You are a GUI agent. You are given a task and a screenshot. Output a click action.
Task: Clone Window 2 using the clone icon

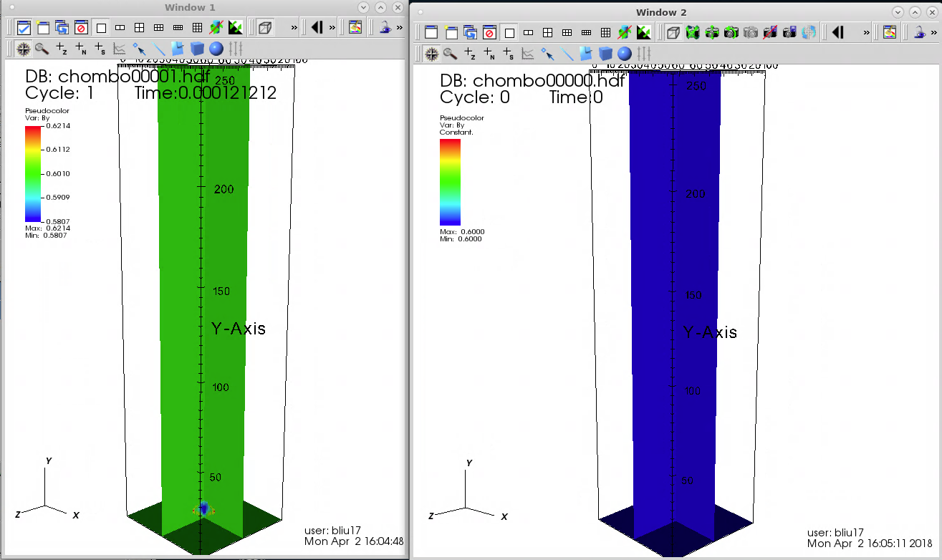(x=470, y=32)
